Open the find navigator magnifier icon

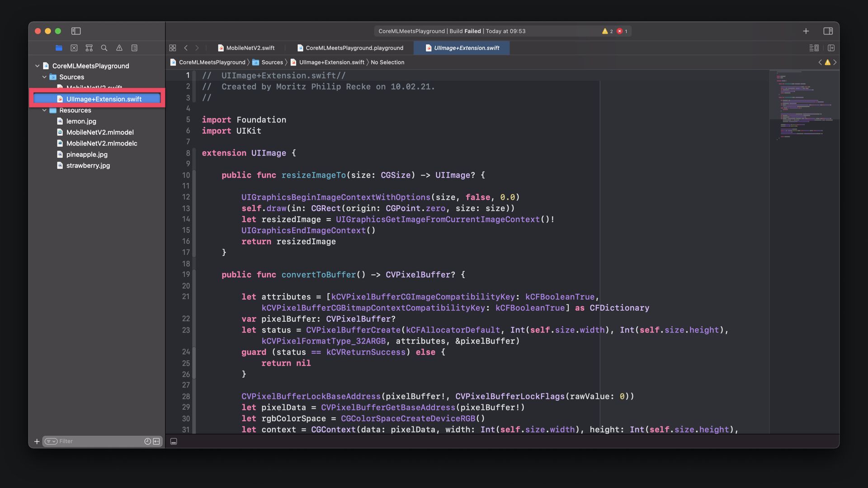coord(104,48)
